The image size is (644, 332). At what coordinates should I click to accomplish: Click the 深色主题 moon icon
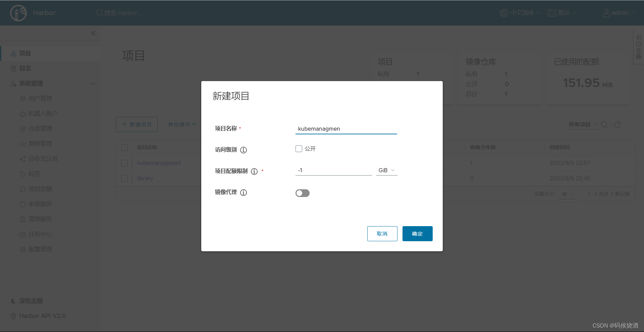(x=13, y=301)
